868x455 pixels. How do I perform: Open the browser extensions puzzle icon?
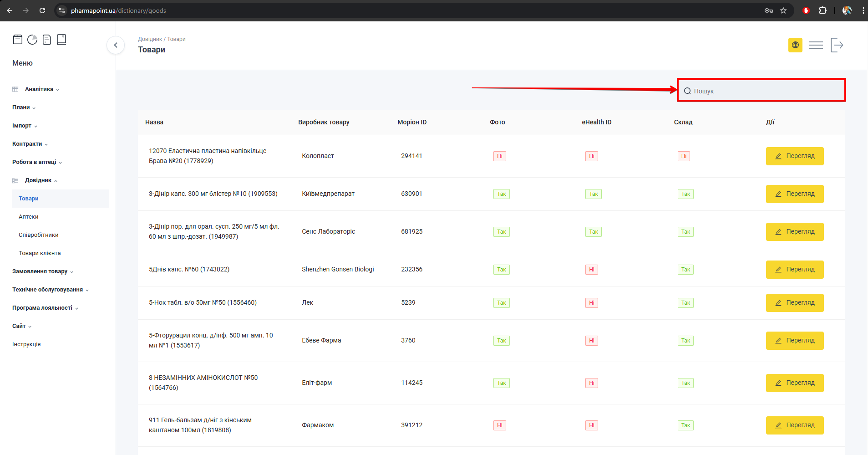click(822, 10)
